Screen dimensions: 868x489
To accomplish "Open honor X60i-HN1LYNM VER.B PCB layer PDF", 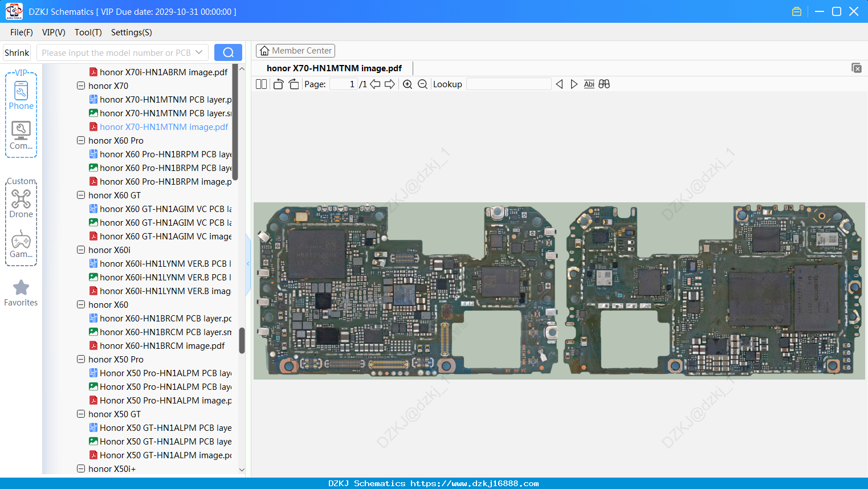I will tap(161, 264).
